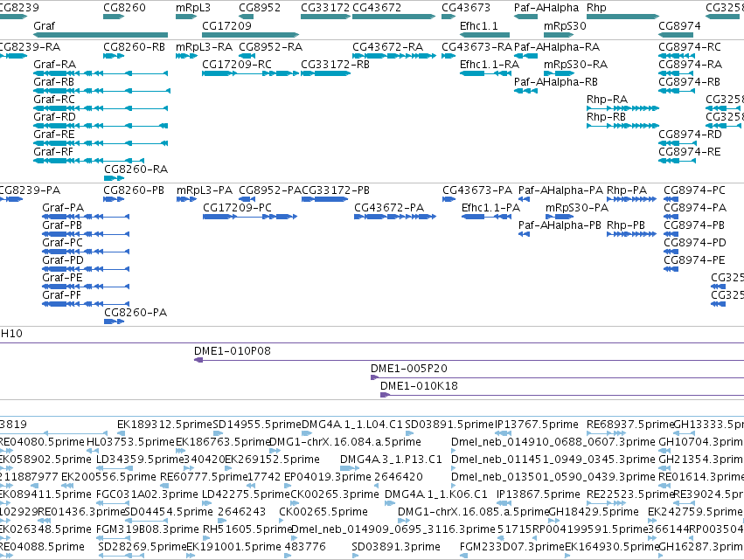744x560 pixels.
Task: Click the Graf-RC transcript label
Action: (x=54, y=100)
